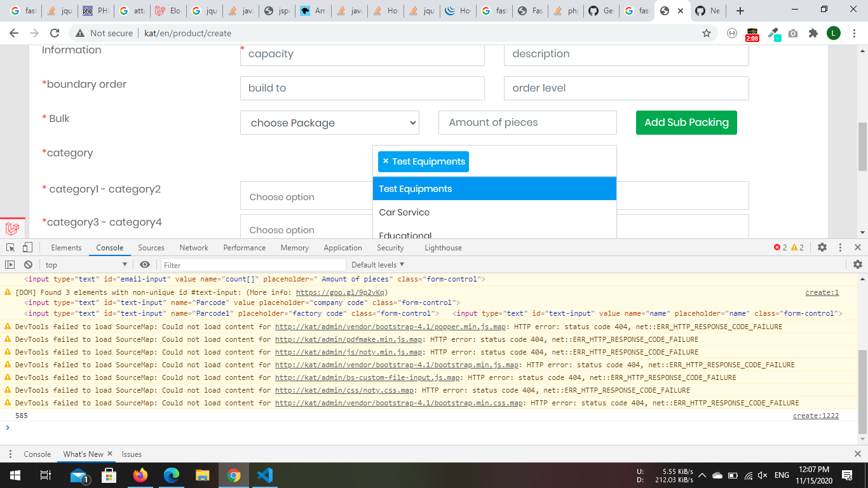Image resolution: width=868 pixels, height=488 pixels.
Task: Click the live expression eye icon
Action: 145,265
